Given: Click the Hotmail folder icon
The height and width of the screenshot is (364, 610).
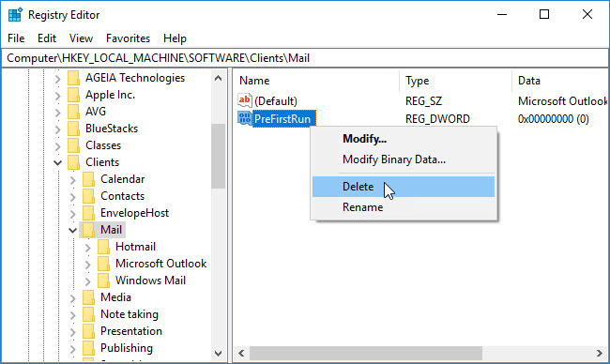Looking at the screenshot, I should click(103, 247).
